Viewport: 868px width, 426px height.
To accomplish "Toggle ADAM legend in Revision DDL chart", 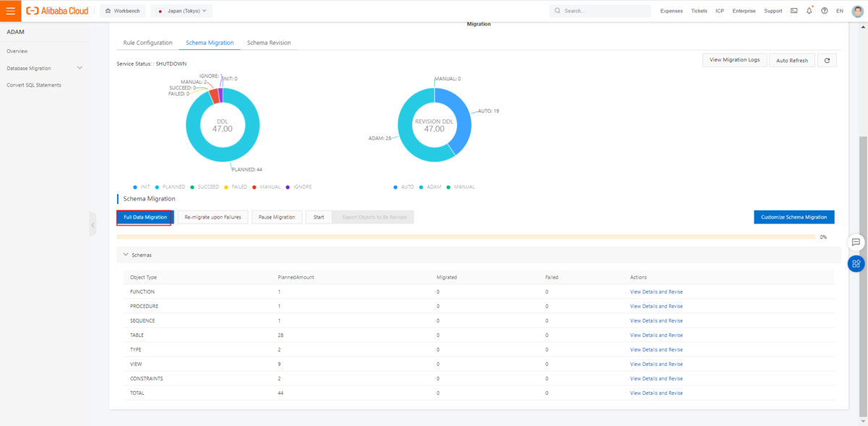I will point(431,187).
